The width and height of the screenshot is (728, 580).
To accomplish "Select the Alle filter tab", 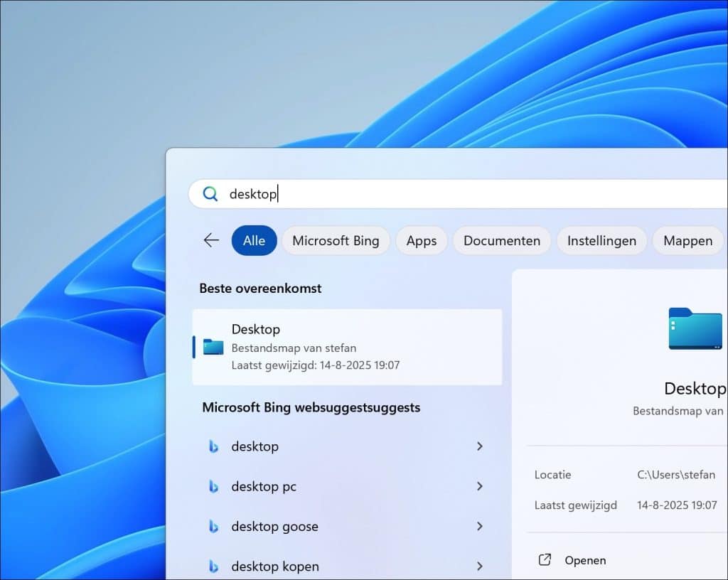I will (x=254, y=240).
